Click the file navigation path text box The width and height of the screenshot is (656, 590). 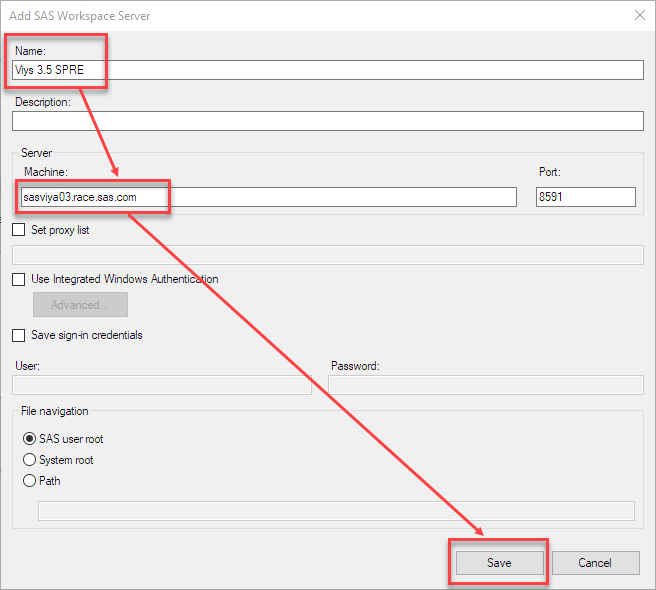coord(336,511)
